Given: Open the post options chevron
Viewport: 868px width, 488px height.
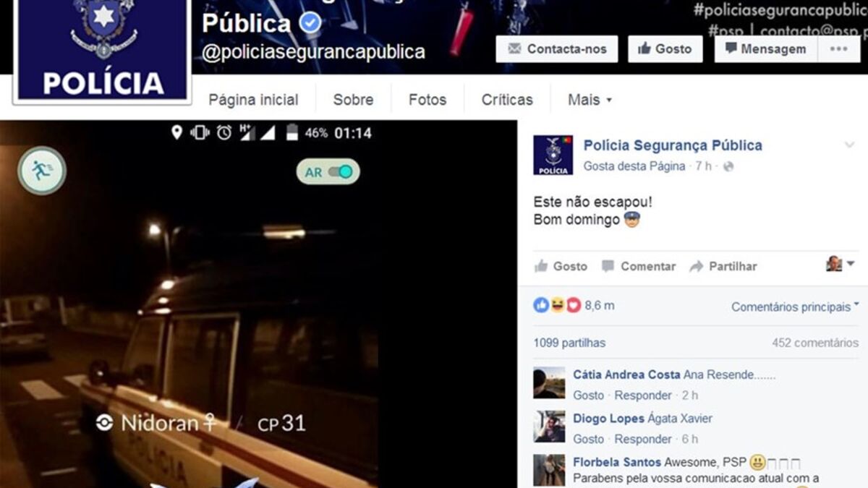Looking at the screenshot, I should [850, 145].
